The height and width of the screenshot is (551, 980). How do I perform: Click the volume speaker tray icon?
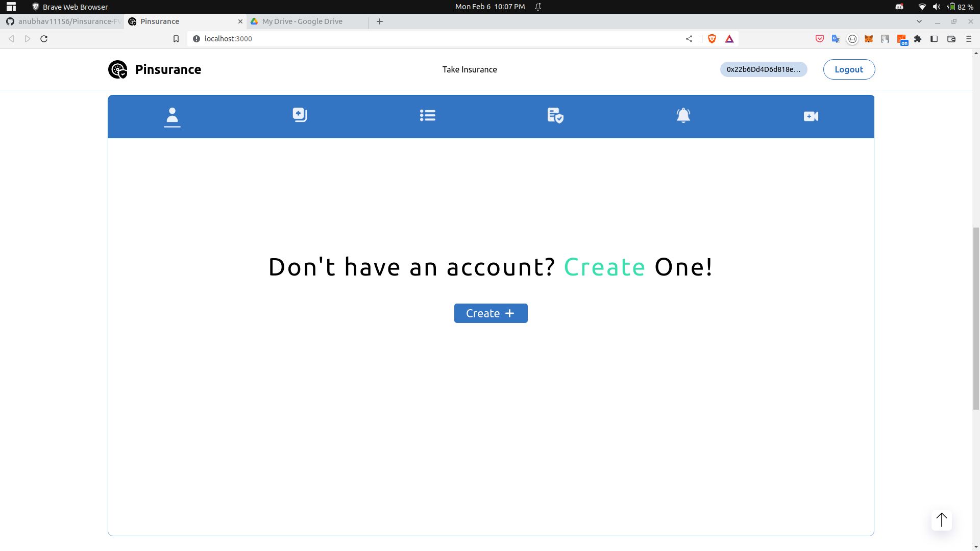(936, 7)
